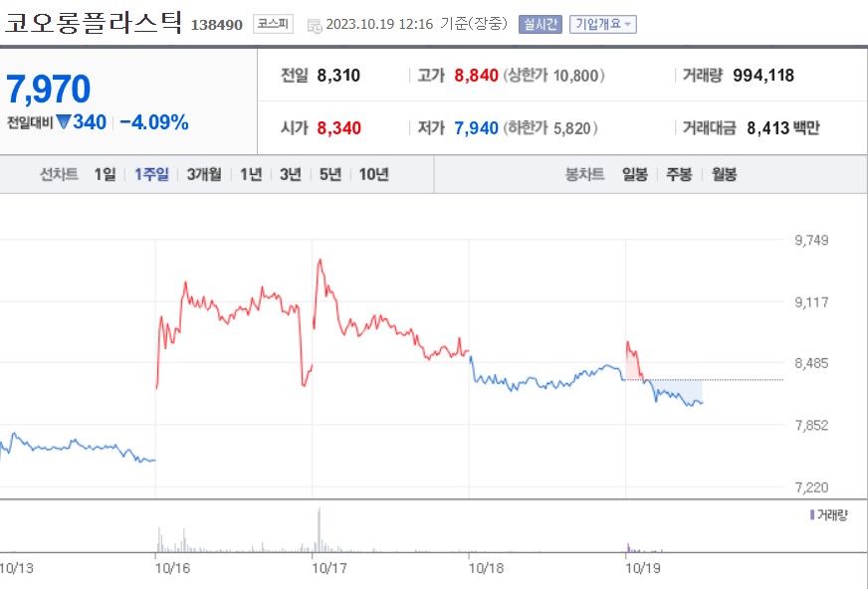Switch to 주봉 weekly candles
Screen dimensions: 868x589
coord(680,172)
